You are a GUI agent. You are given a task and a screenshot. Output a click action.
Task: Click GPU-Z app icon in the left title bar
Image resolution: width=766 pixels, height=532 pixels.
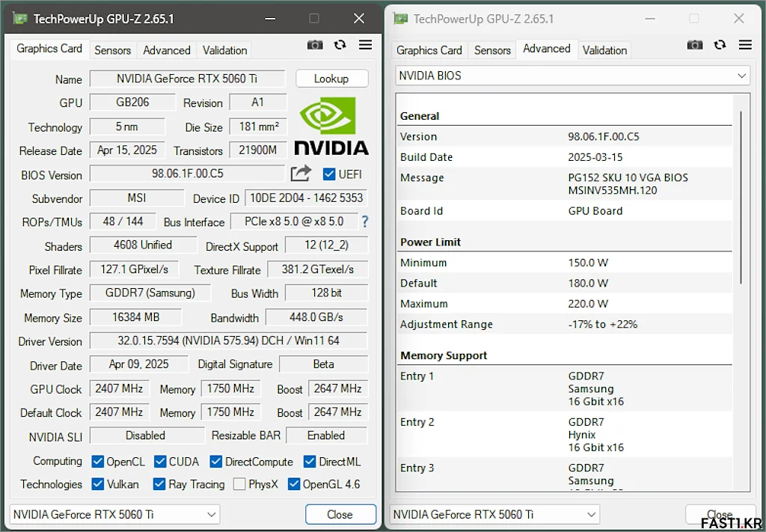click(20, 19)
